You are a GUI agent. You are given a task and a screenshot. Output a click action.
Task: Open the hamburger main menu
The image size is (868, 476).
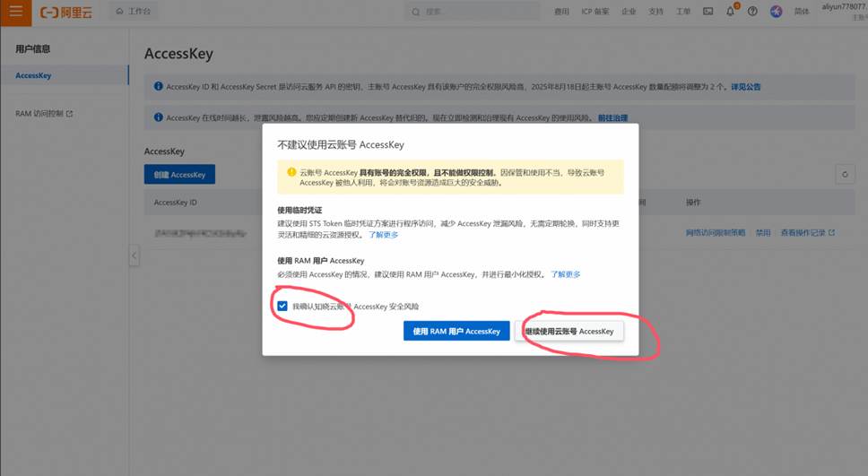click(16, 12)
